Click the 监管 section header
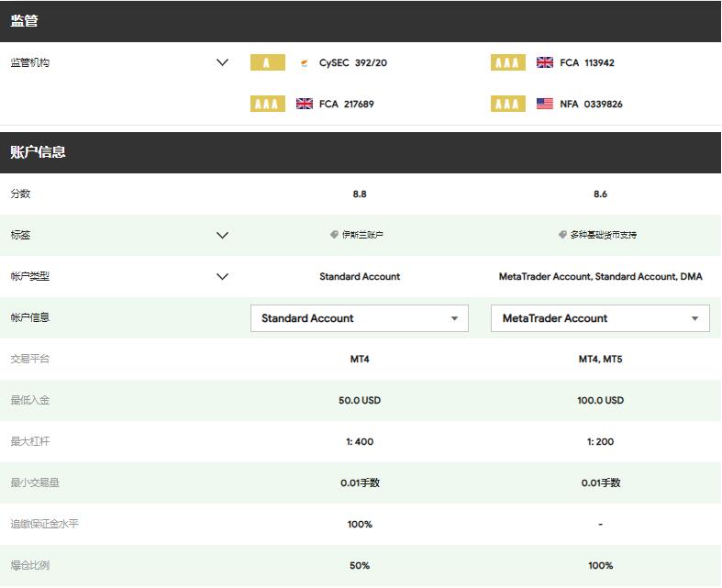The height and width of the screenshot is (588, 722). click(25, 21)
